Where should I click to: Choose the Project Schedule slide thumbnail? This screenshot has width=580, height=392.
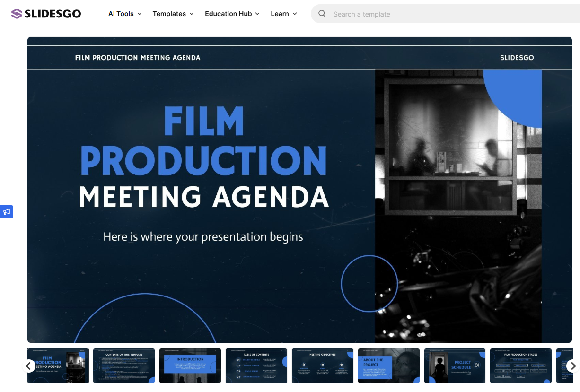(455, 366)
